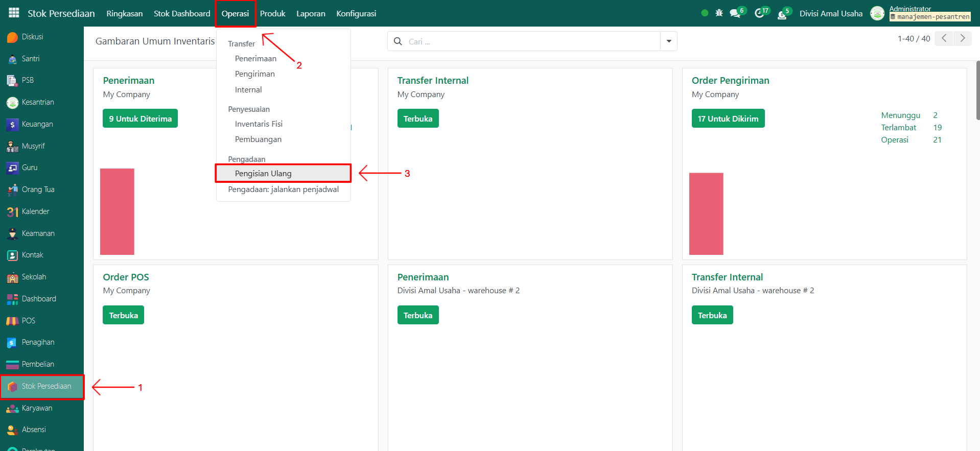
Task: Go to the next page arrow
Action: (x=962, y=38)
